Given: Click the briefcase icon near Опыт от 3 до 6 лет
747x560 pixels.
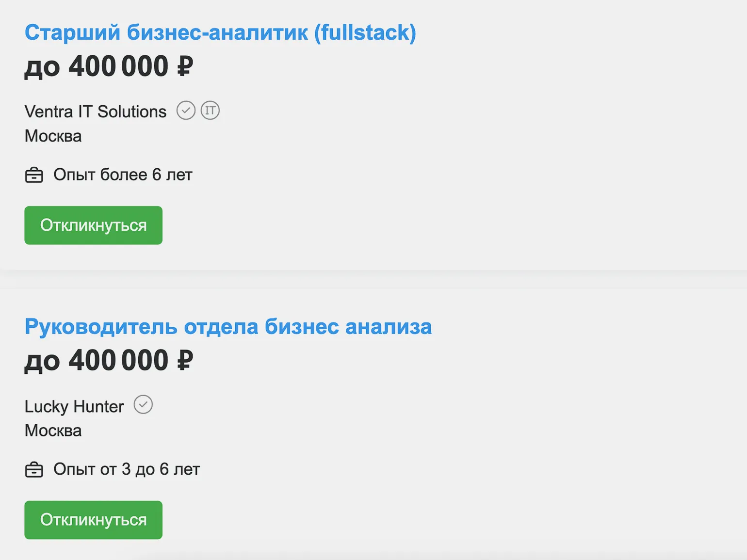Looking at the screenshot, I should click(34, 469).
